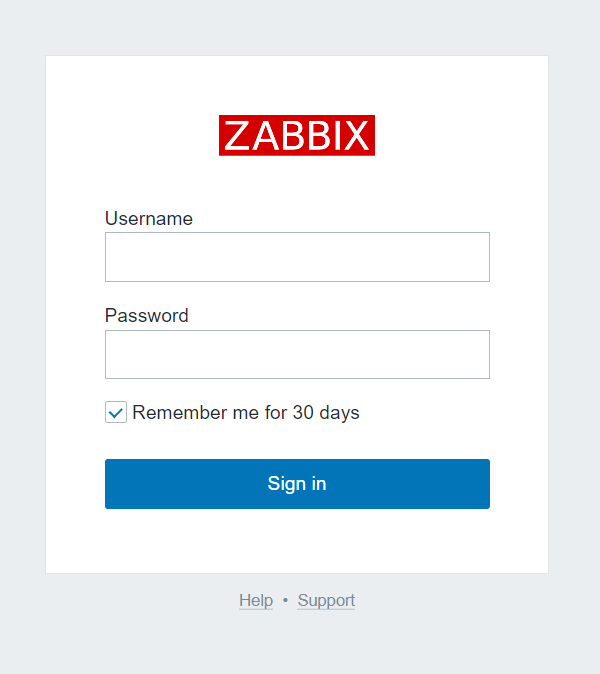Click the Username label text

click(149, 218)
